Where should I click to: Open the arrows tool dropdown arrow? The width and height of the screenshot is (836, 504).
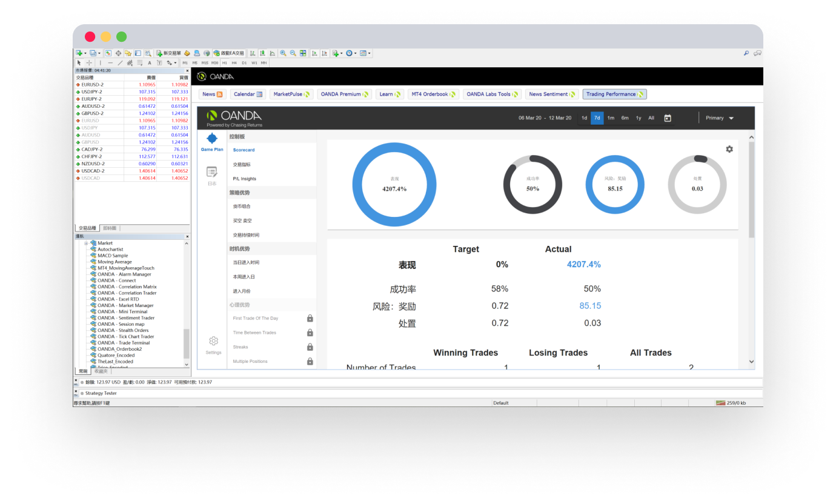(176, 62)
